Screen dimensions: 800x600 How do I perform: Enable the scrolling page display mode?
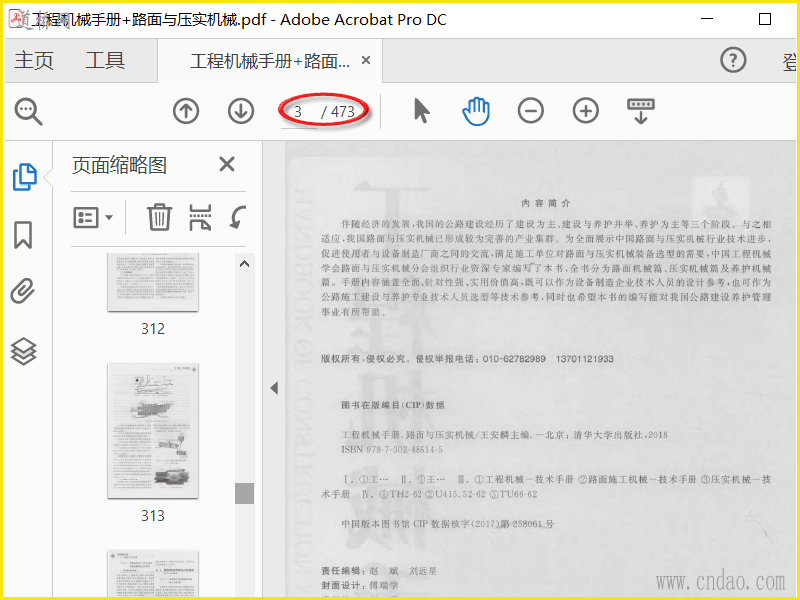(x=641, y=111)
